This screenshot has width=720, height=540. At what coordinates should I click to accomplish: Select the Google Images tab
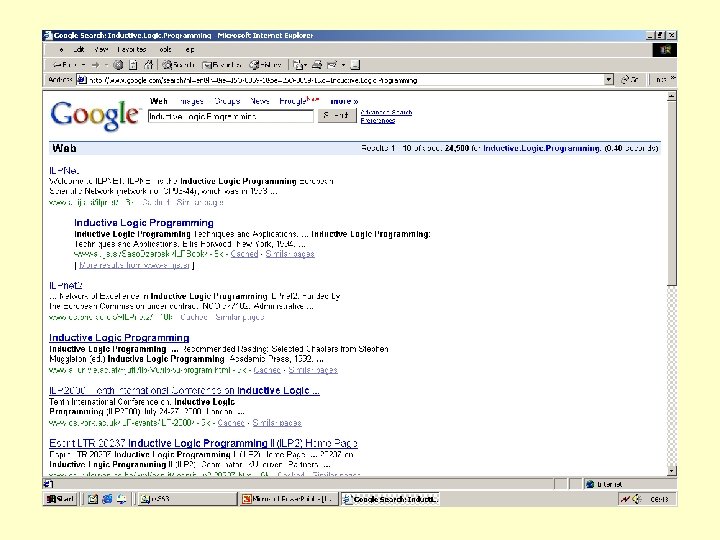coord(191,101)
